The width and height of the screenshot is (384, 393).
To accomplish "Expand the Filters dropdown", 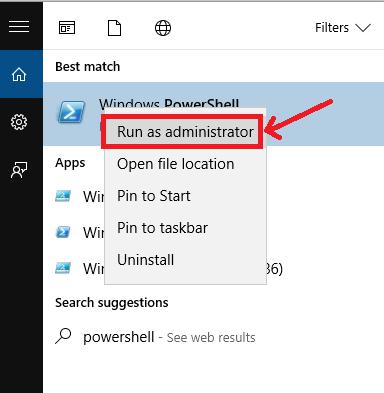I will pyautogui.click(x=343, y=28).
